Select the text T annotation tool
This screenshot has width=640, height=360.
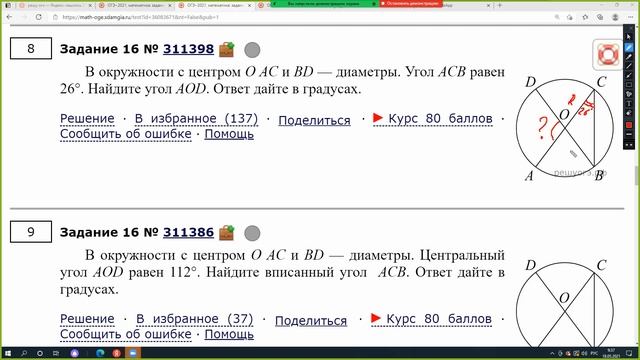629,104
